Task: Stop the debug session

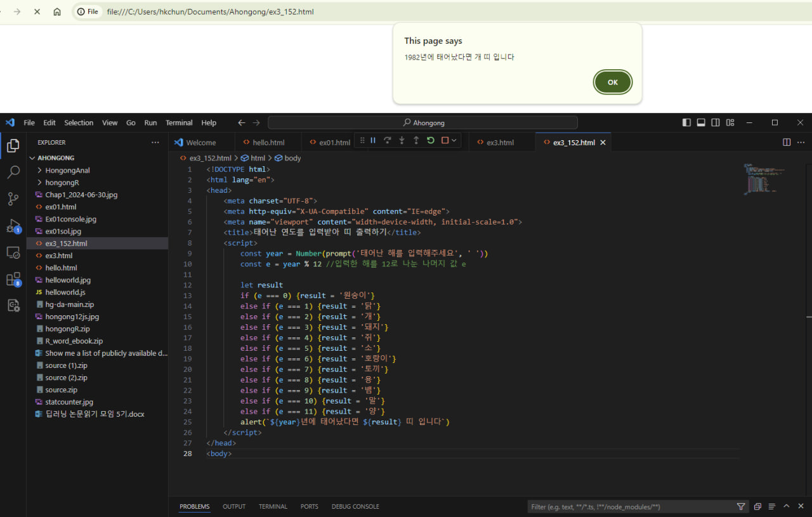Action: coord(445,141)
